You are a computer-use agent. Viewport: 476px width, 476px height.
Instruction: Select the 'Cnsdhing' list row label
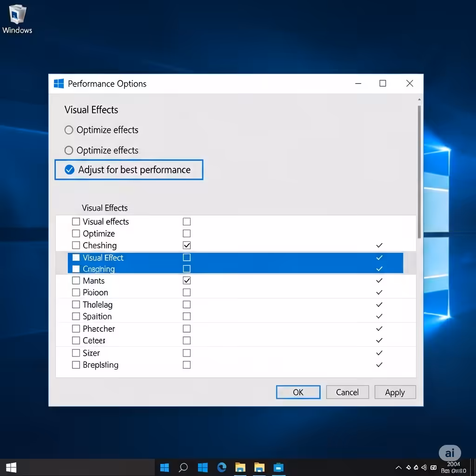(99, 269)
